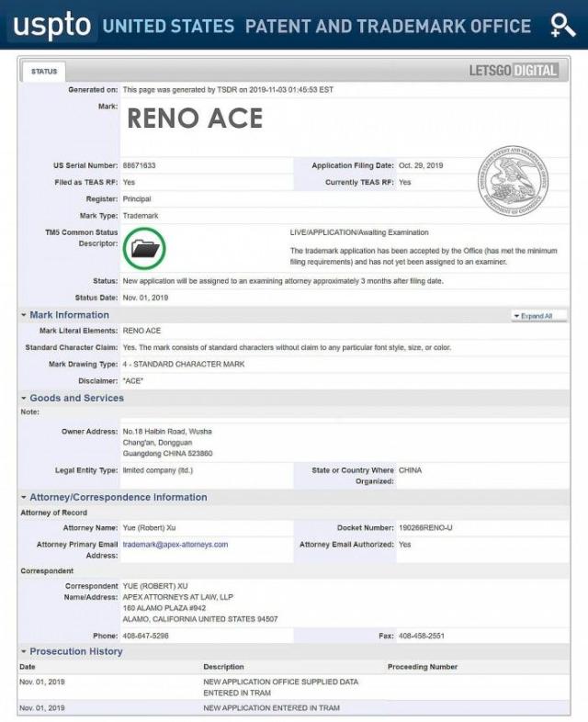
Task: Click the USPTO logo
Action: click(x=51, y=26)
